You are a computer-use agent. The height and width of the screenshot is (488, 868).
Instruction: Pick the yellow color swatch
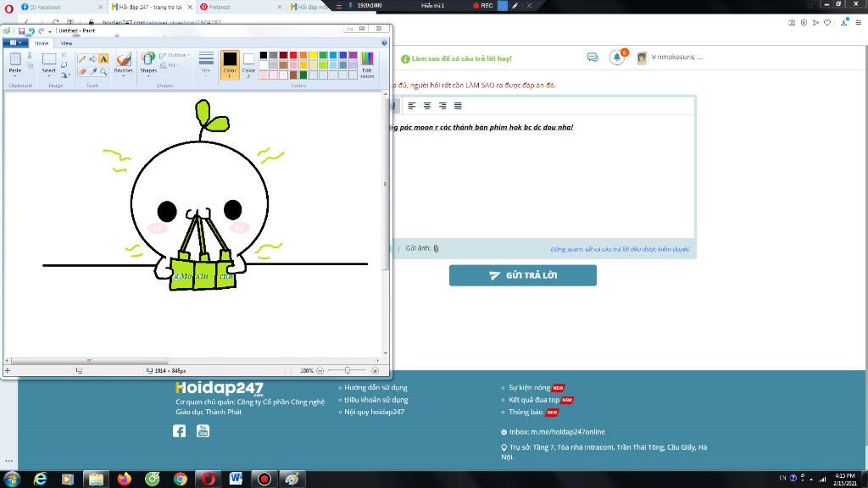point(314,55)
